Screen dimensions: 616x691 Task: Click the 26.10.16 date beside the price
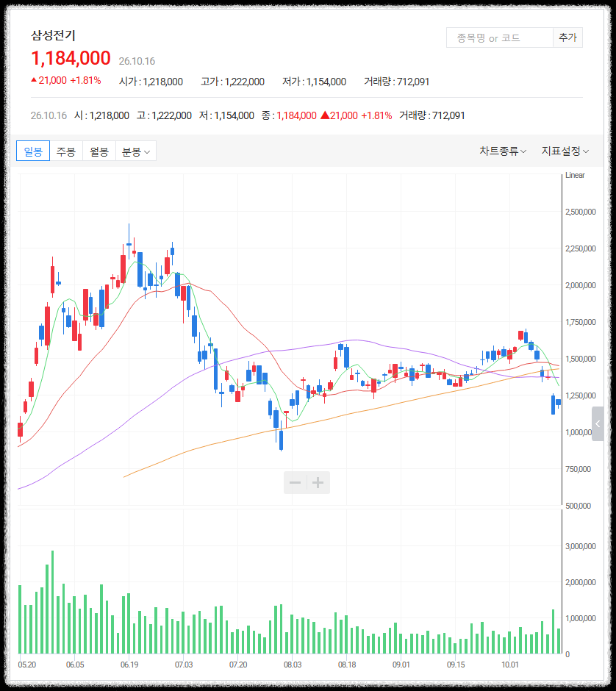137,61
